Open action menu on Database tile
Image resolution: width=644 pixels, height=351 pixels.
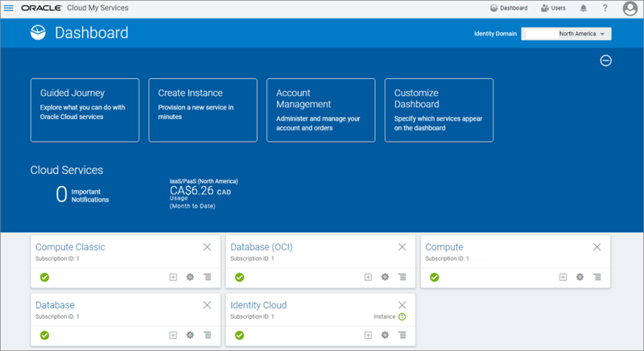[207, 335]
